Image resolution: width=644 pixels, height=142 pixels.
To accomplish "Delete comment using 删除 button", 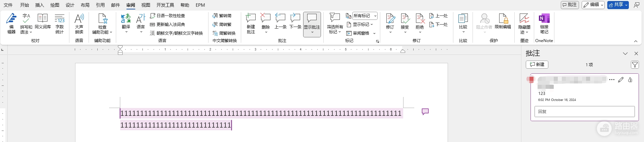I will pyautogui.click(x=266, y=24).
